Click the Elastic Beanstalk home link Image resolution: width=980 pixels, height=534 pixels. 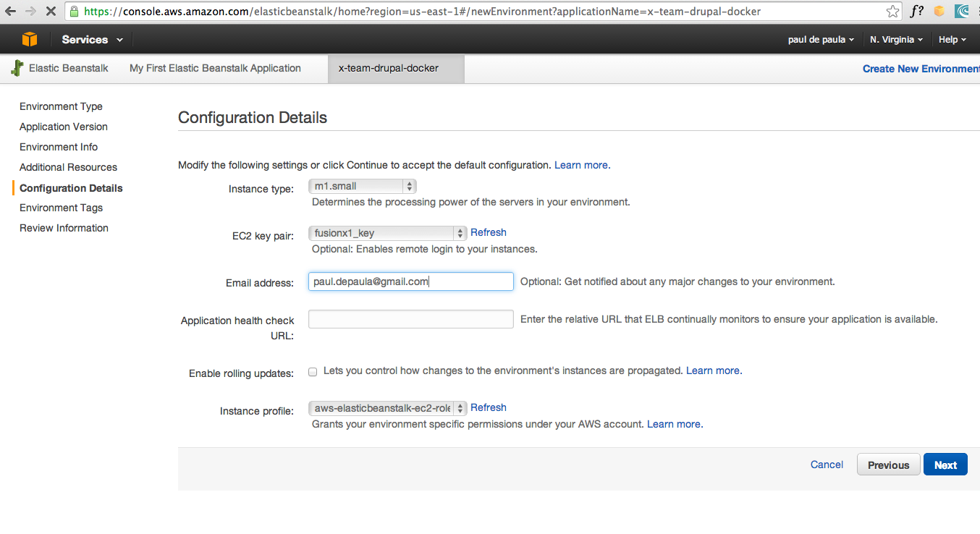pos(68,68)
